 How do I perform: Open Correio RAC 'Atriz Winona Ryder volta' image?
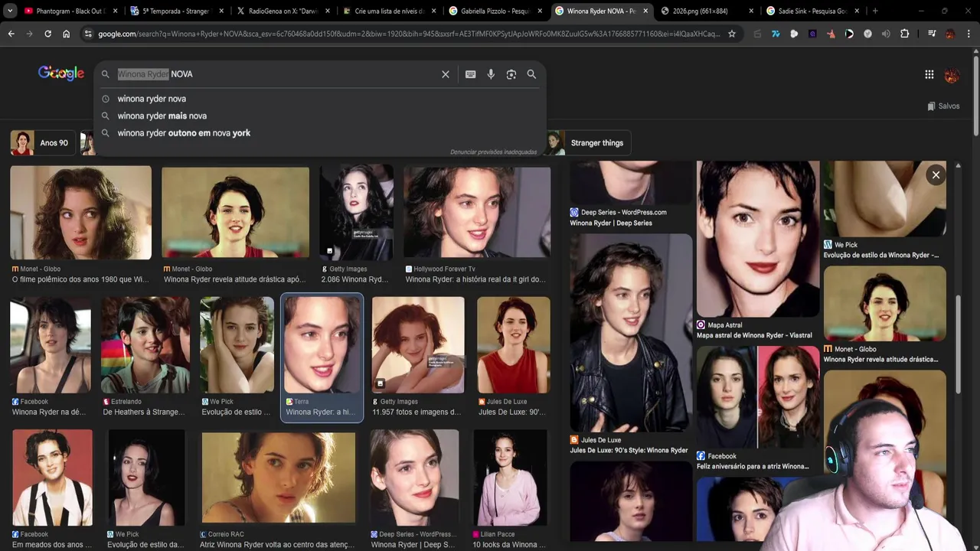coord(279,478)
